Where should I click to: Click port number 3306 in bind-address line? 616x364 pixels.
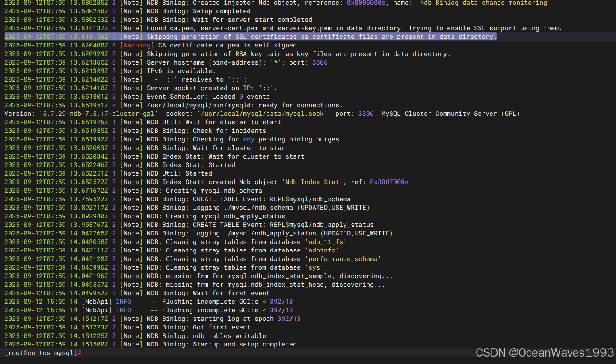point(320,62)
